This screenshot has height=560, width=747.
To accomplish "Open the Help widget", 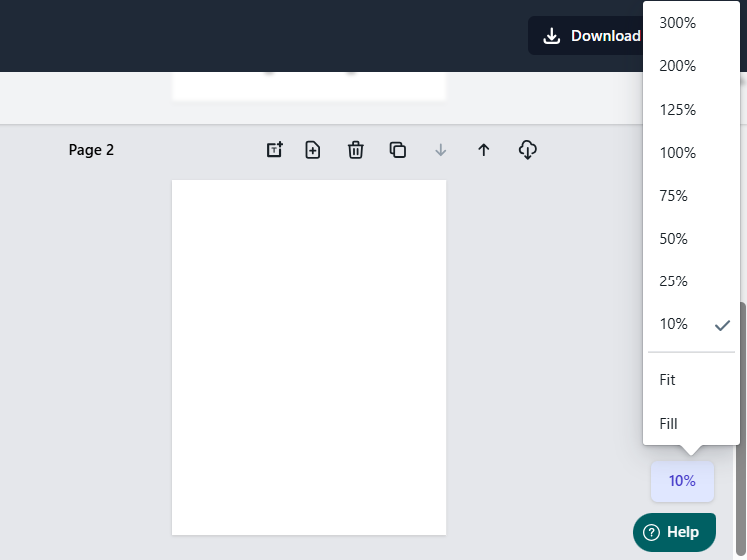I will (x=674, y=532).
